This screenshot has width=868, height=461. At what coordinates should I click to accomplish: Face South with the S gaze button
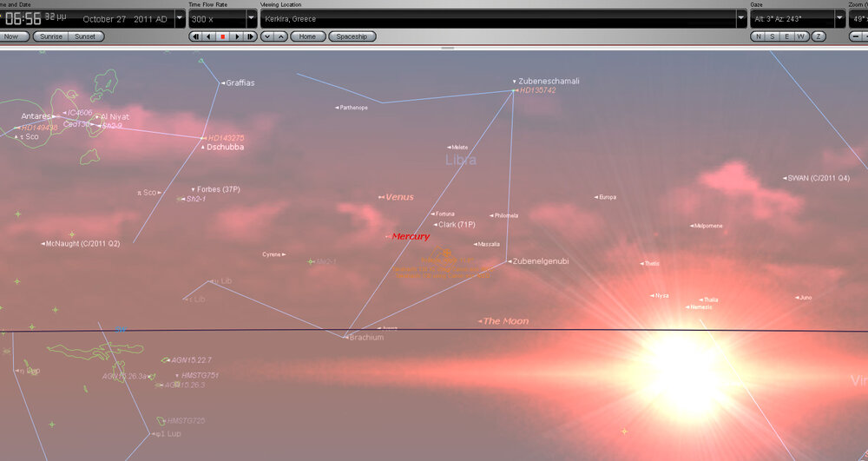click(772, 36)
